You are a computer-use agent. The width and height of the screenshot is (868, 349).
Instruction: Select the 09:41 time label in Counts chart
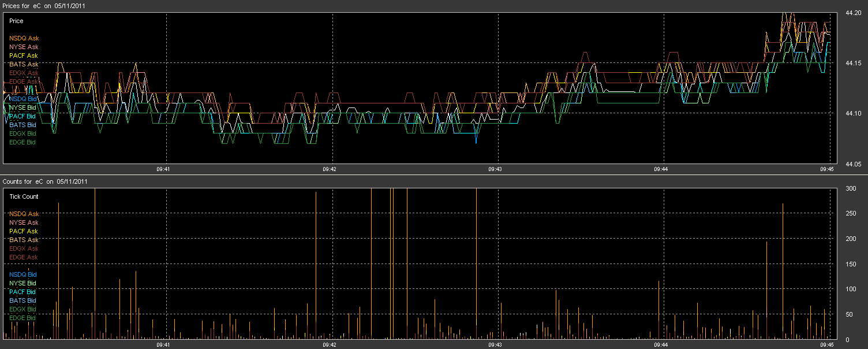pos(164,345)
